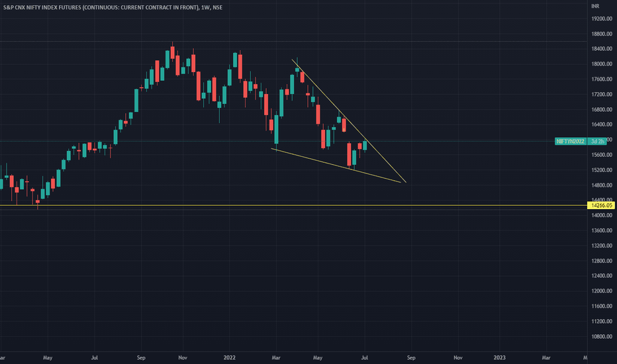
Task: Click the 12800.00 price axis label
Action: 602,261
